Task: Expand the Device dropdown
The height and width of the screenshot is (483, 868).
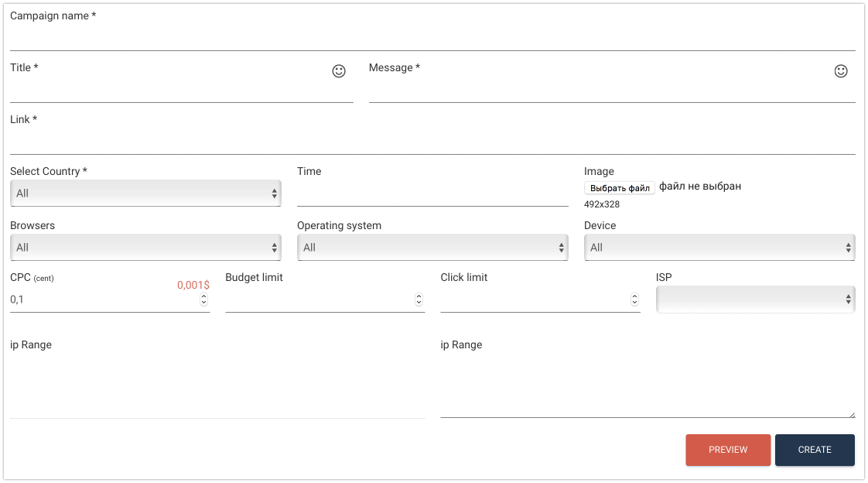Action: point(719,248)
